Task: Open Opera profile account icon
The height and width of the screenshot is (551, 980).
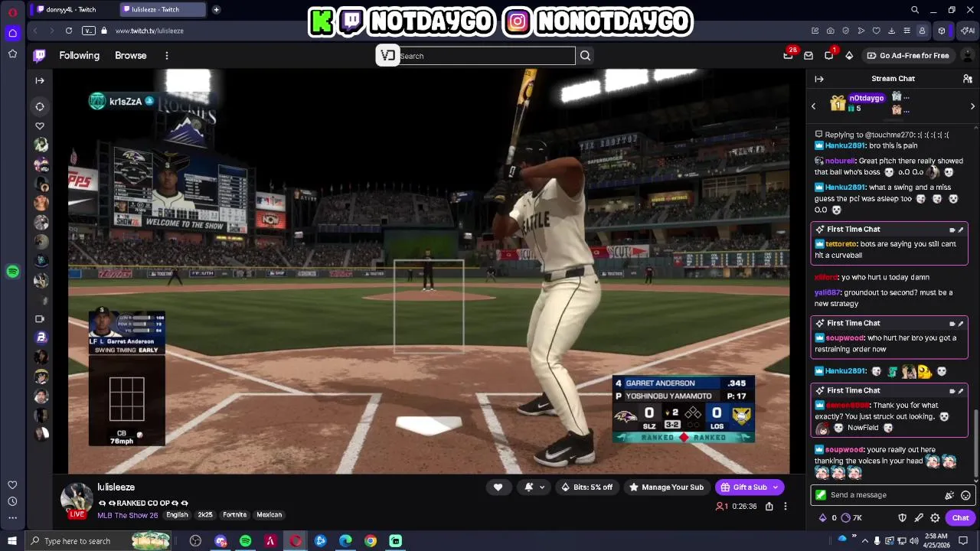Action: 922,31
